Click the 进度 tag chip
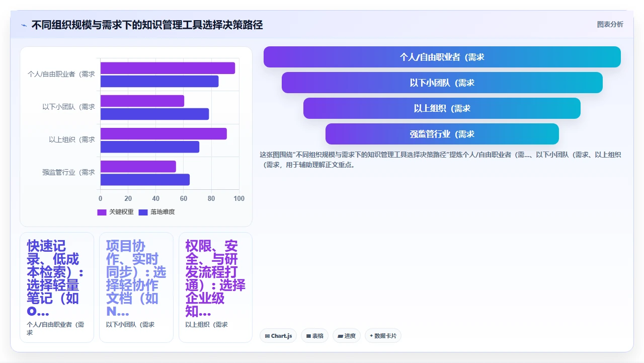Image resolution: width=644 pixels, height=363 pixels. (347, 336)
